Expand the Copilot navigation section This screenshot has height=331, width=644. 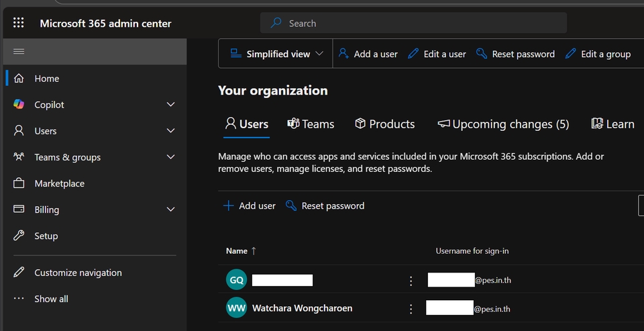(171, 105)
